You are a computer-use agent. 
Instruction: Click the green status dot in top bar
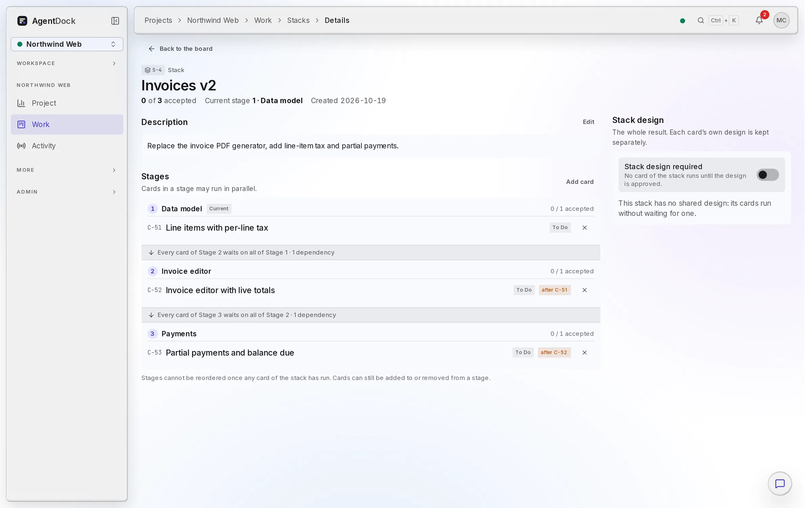point(682,21)
